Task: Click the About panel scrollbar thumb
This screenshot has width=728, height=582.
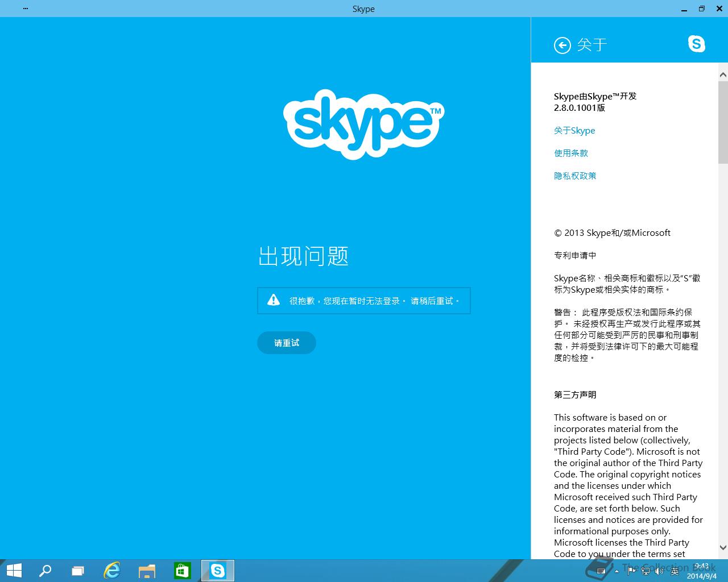Action: (x=723, y=122)
